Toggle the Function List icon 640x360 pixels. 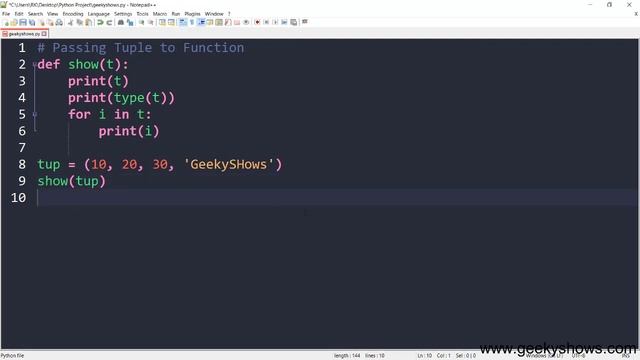(x=228, y=22)
